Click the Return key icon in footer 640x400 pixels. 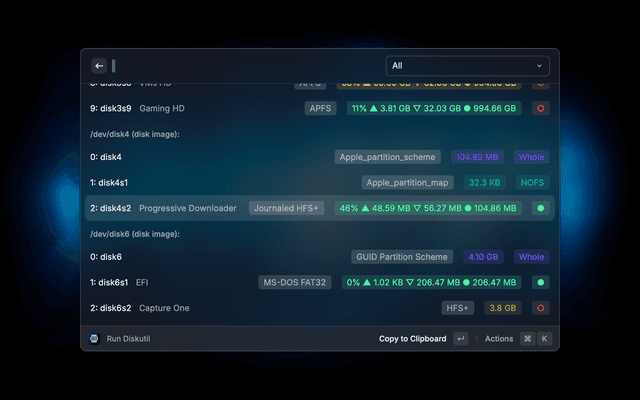coord(460,339)
